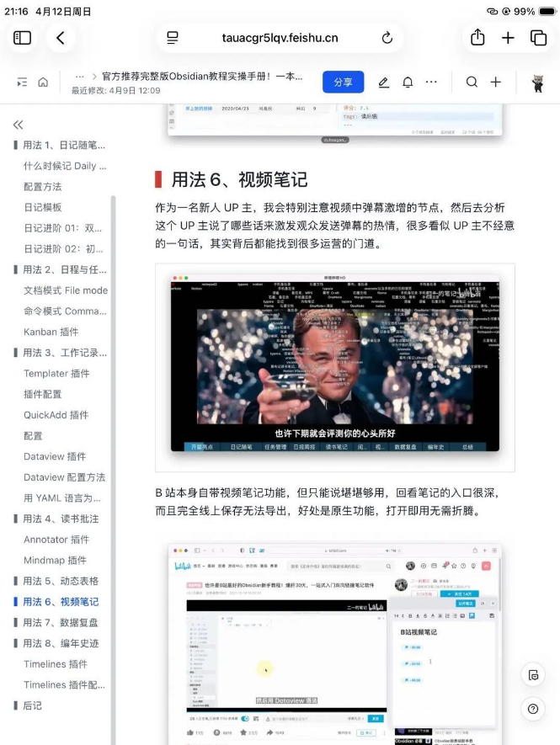Open the Safari share sheet icon

pos(477,38)
